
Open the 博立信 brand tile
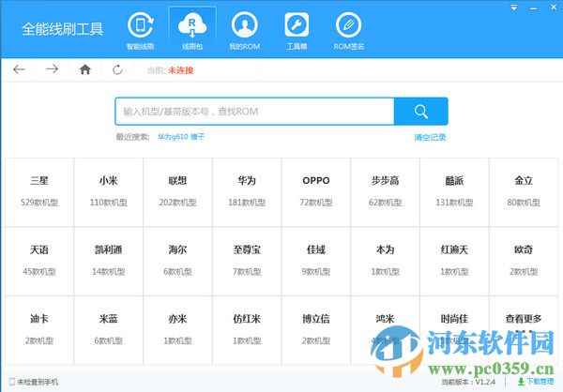(x=316, y=330)
